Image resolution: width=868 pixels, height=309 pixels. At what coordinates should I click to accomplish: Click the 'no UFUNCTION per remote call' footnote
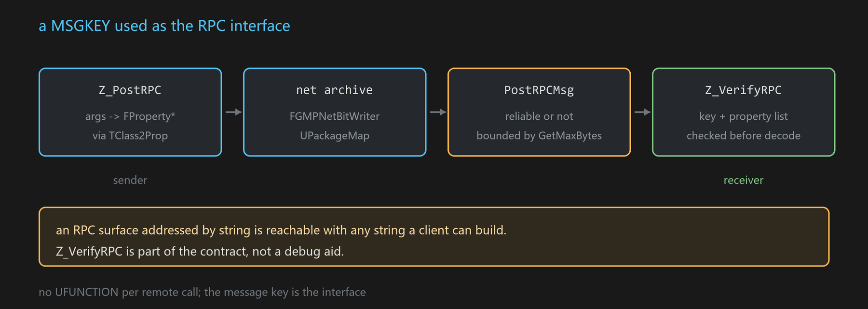coord(202,292)
